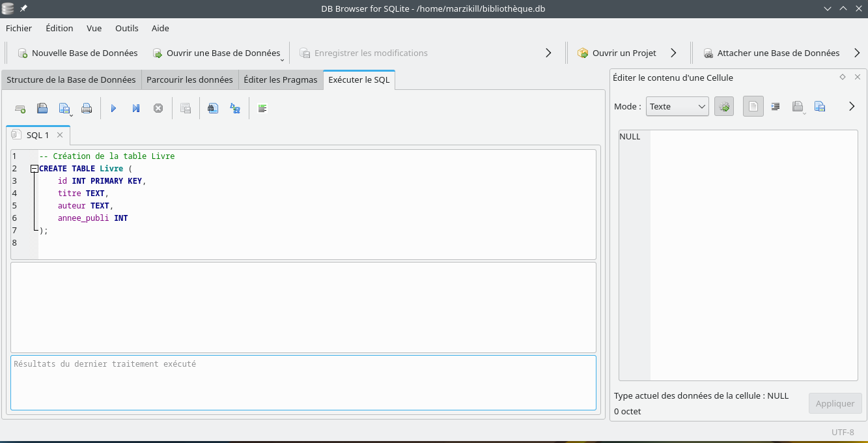
Task: Switch to Parcourir les données tab
Action: (189, 80)
